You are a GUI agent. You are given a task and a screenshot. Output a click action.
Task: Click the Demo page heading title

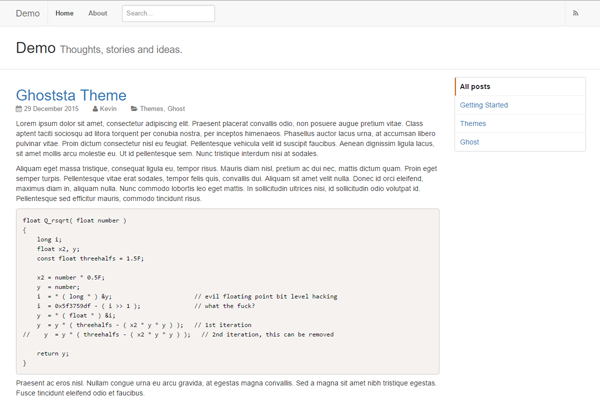(36, 48)
